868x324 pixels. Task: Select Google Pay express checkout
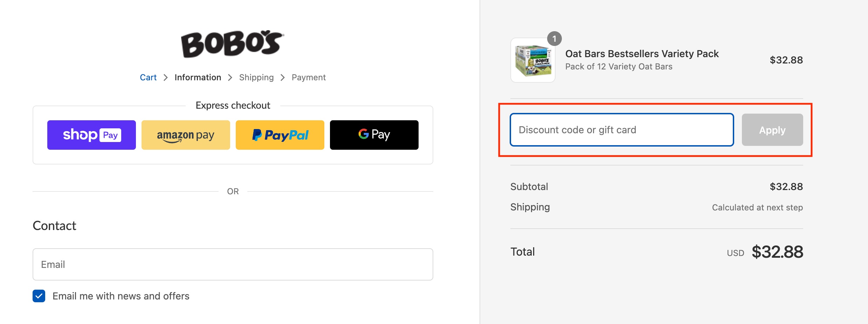(x=374, y=135)
